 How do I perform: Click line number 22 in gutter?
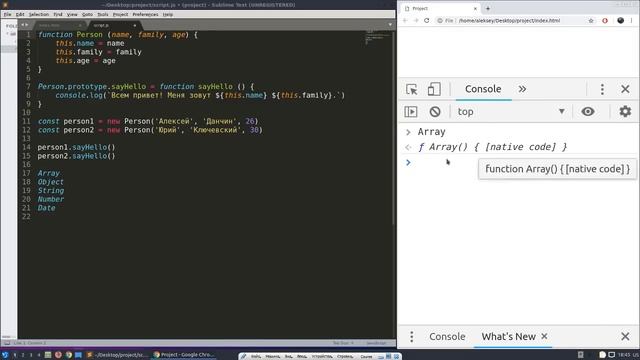point(26,216)
